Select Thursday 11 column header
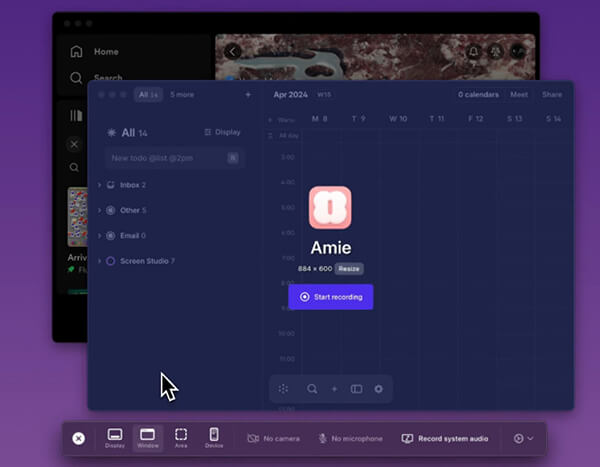 tap(437, 119)
